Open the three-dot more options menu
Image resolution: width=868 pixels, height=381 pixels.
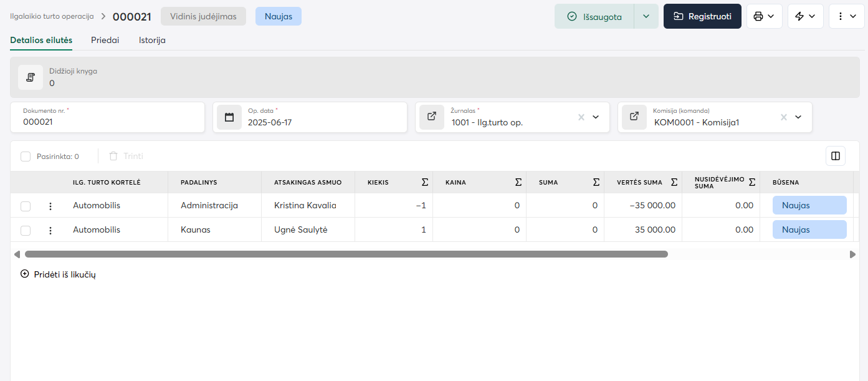(x=846, y=16)
